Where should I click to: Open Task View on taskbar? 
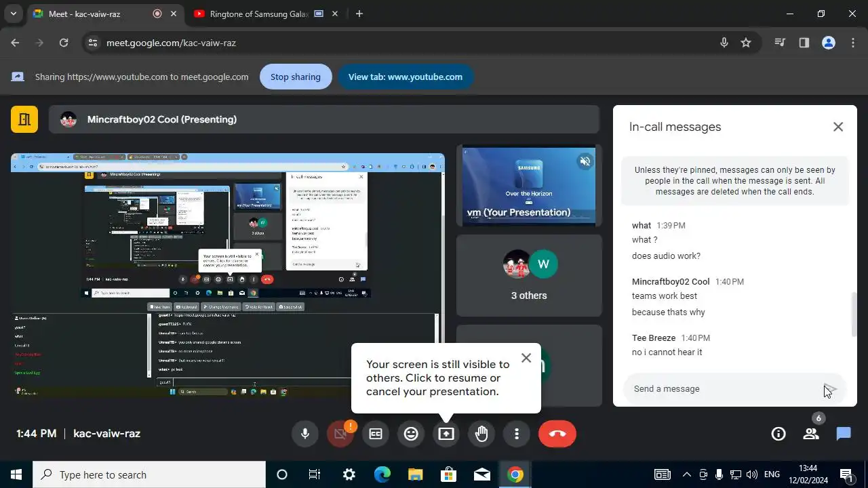[x=315, y=474]
